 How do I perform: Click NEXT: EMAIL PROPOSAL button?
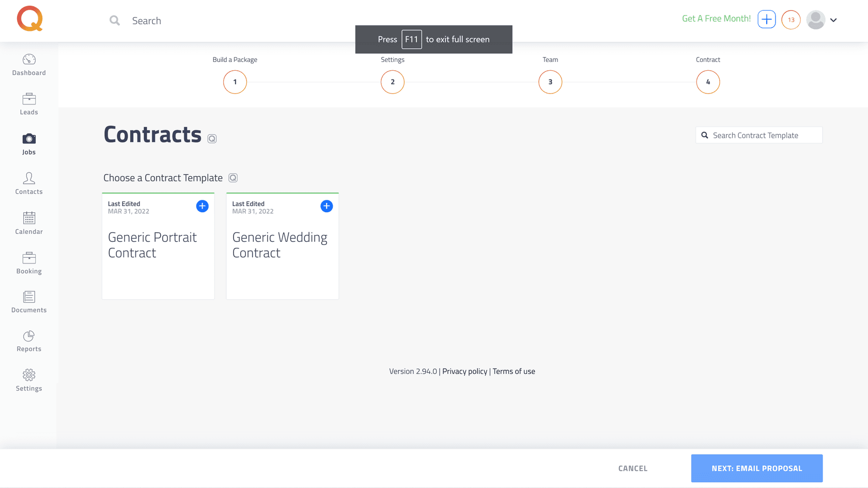[757, 468]
